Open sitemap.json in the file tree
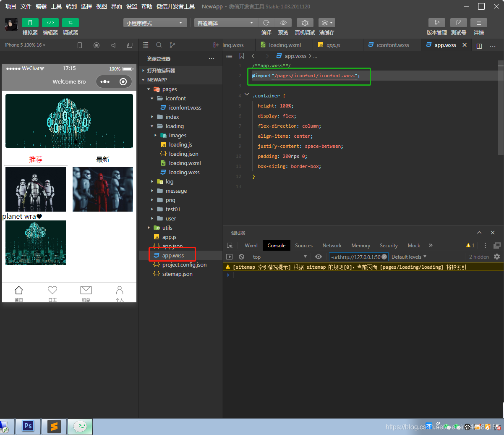504x435 pixels. tap(180, 274)
